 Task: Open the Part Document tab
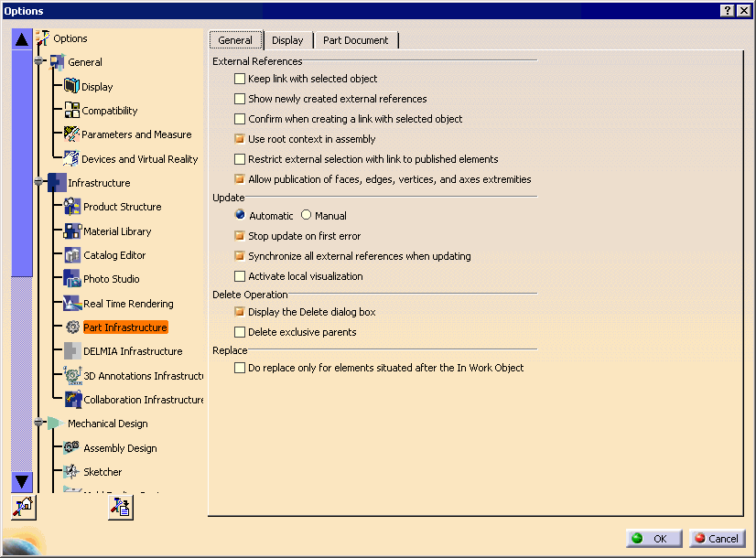[x=356, y=40]
